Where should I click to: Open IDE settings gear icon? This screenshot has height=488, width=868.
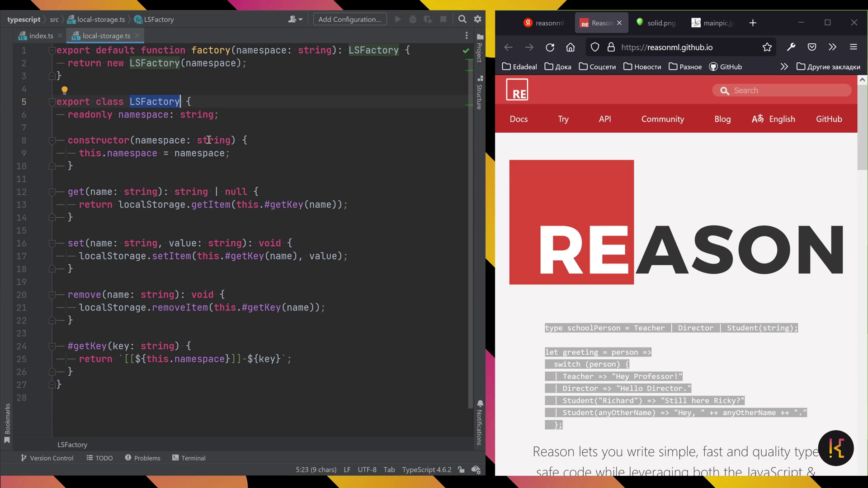coord(477,19)
